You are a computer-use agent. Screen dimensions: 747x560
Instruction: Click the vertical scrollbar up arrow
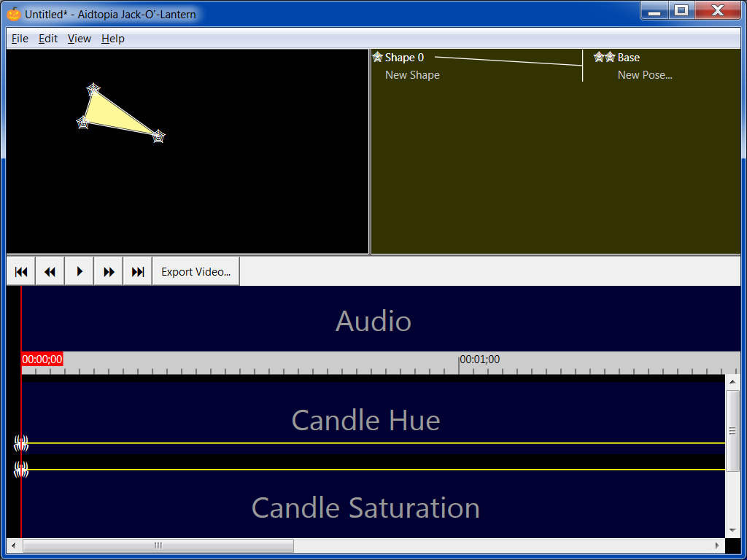coord(732,382)
